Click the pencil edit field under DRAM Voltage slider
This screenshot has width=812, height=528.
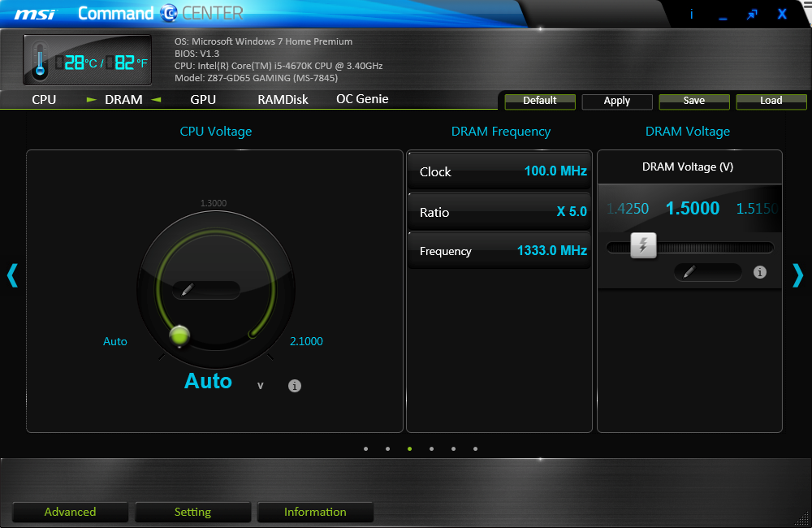point(708,272)
